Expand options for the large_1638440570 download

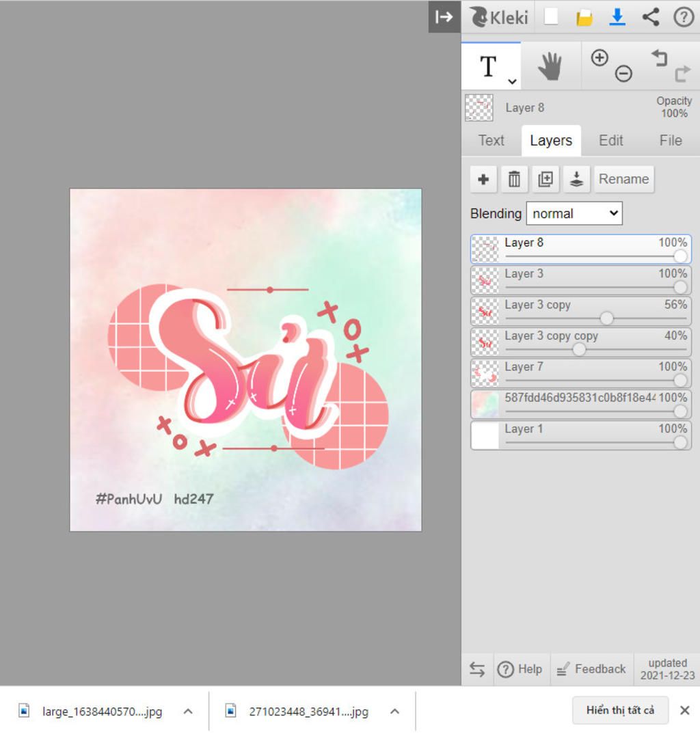tap(188, 711)
